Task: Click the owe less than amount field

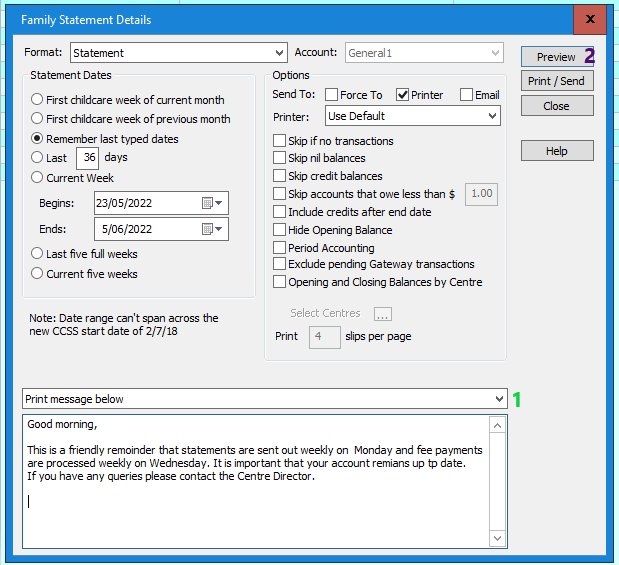Action: tap(481, 194)
